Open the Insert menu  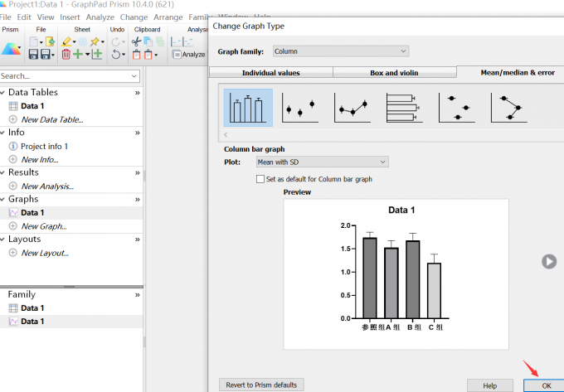click(x=70, y=17)
